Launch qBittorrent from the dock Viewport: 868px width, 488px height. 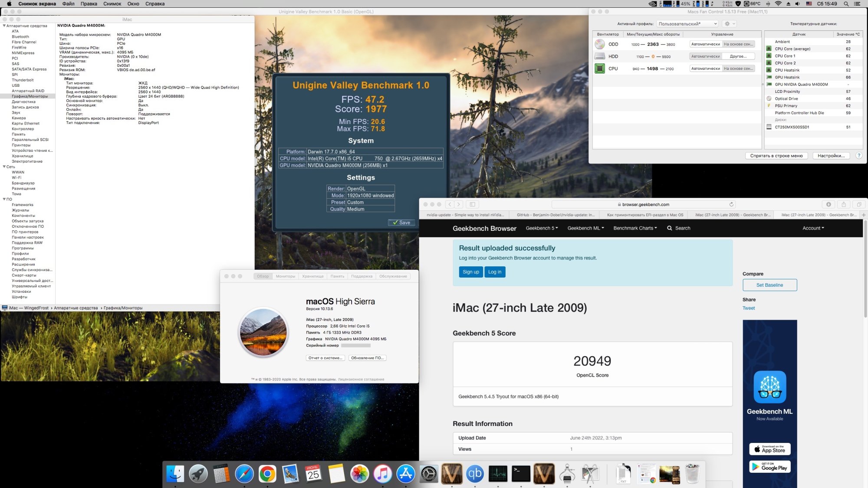pos(475,474)
